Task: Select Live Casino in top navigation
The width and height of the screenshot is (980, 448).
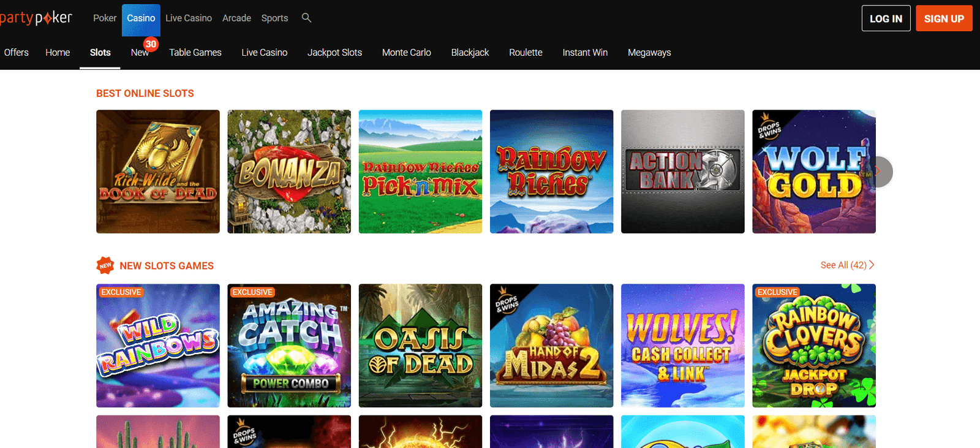Action: click(189, 18)
